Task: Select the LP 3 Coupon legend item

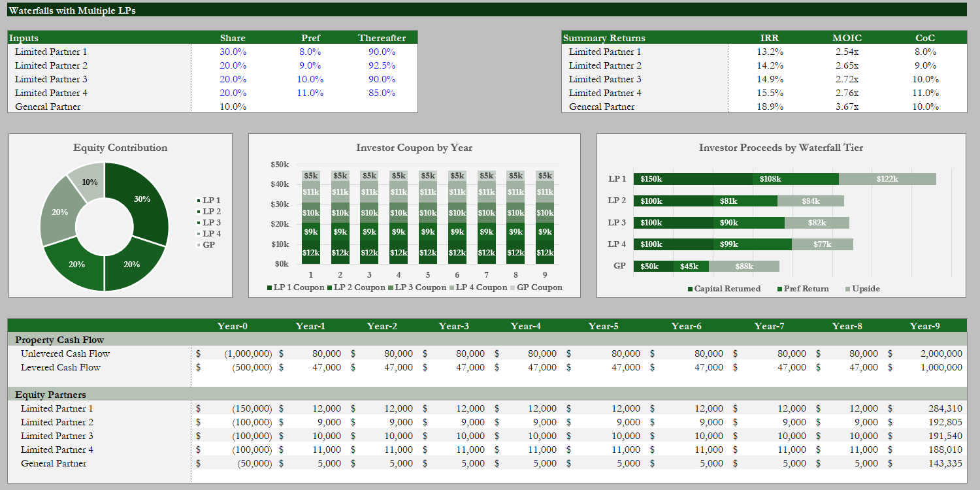Action: tap(417, 287)
